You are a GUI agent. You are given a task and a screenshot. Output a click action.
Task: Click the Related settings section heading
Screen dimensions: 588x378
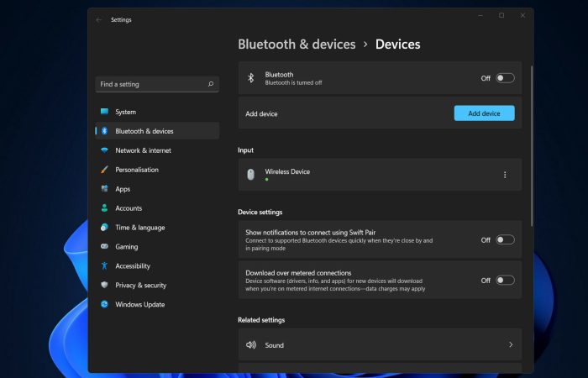(x=261, y=320)
